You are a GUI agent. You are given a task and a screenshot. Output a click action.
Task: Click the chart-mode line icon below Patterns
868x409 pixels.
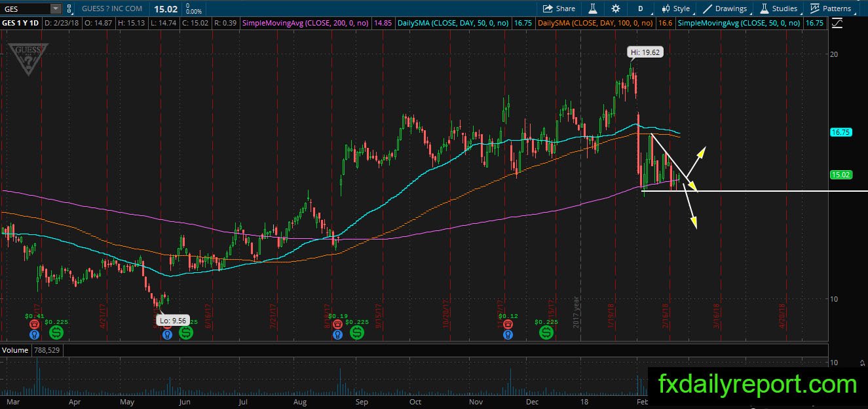click(x=837, y=23)
